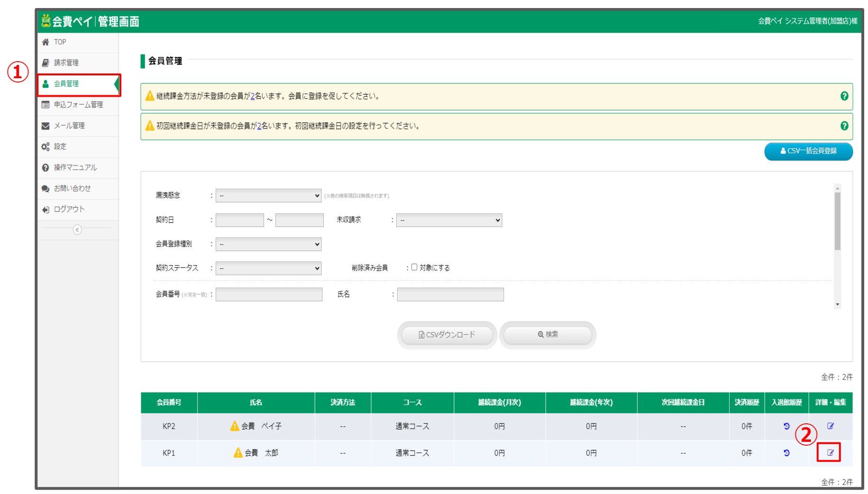The image size is (868, 494).
Task: Click the 操作マニュアル question icon
Action: click(46, 167)
